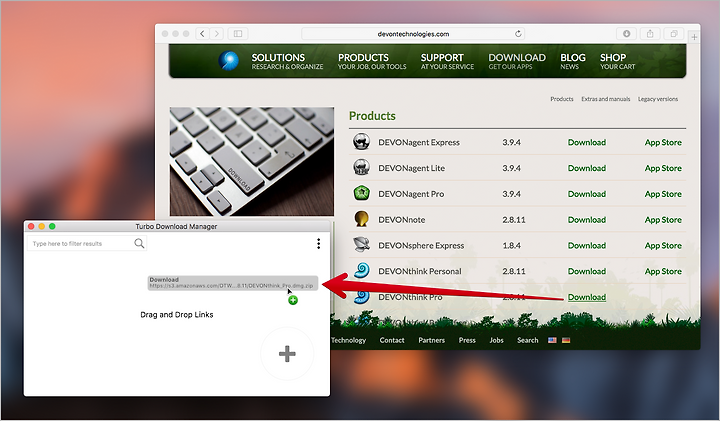Switch site language to German flag

pyautogui.click(x=566, y=340)
